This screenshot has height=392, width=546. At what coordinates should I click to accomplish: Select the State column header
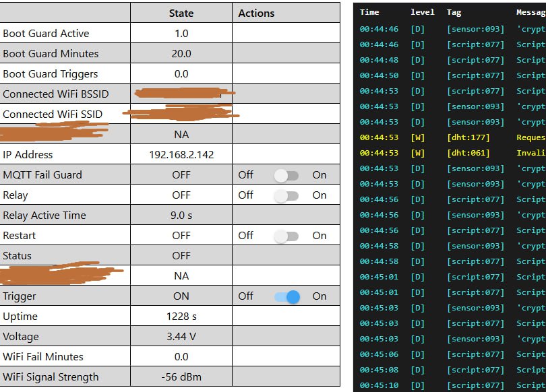[x=181, y=13]
